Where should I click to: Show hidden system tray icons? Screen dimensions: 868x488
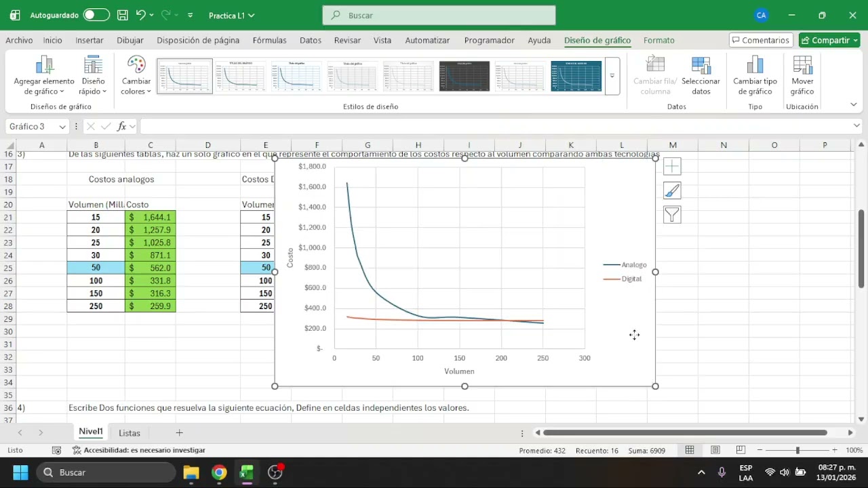pos(701,472)
